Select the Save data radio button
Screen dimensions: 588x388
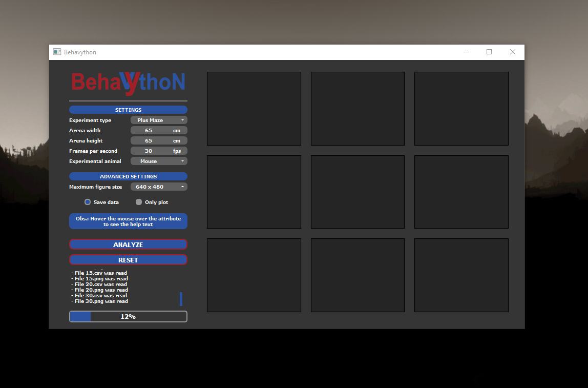[x=88, y=202]
